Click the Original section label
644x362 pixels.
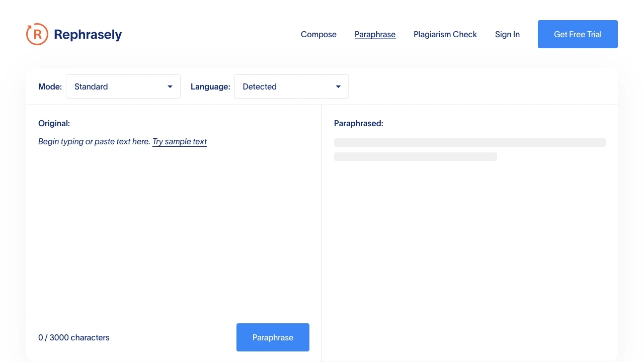click(x=54, y=123)
